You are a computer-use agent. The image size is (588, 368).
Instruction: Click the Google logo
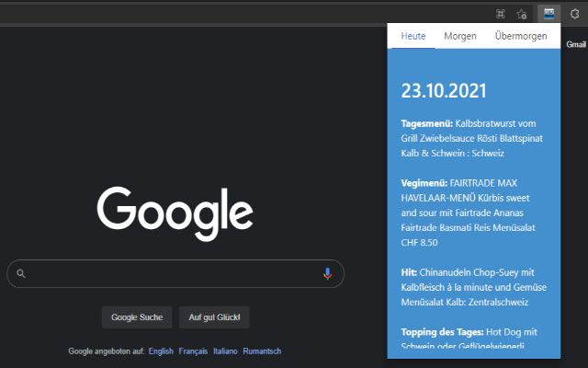[175, 213]
